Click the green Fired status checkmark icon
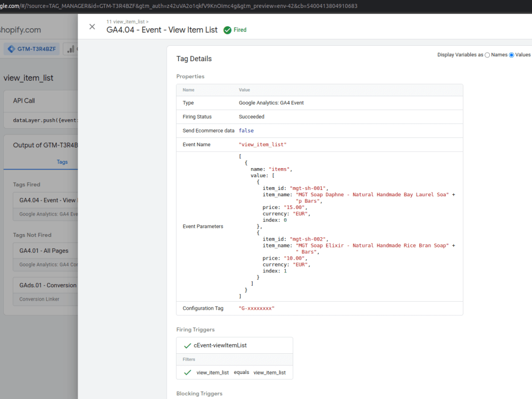This screenshot has width=532, height=399. coord(227,30)
